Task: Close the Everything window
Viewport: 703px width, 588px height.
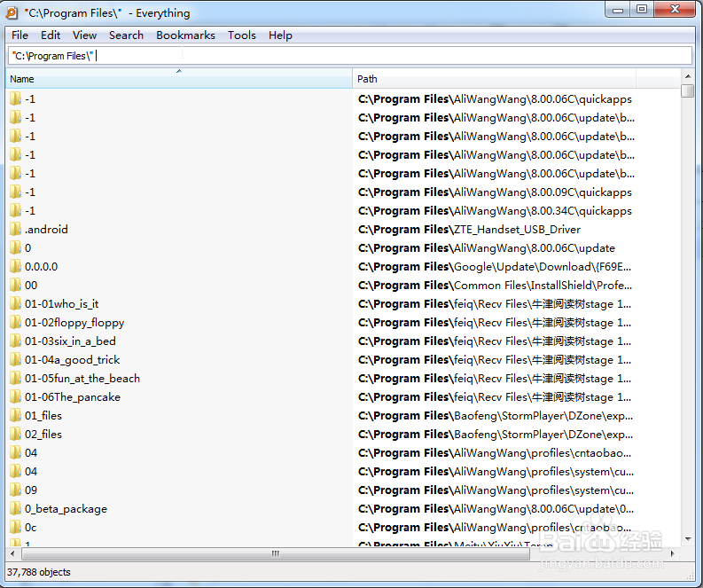Action: coord(675,10)
